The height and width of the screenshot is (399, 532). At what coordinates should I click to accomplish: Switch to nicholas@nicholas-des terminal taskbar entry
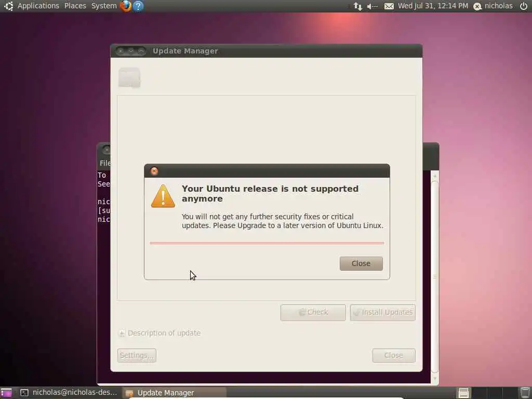tap(69, 393)
